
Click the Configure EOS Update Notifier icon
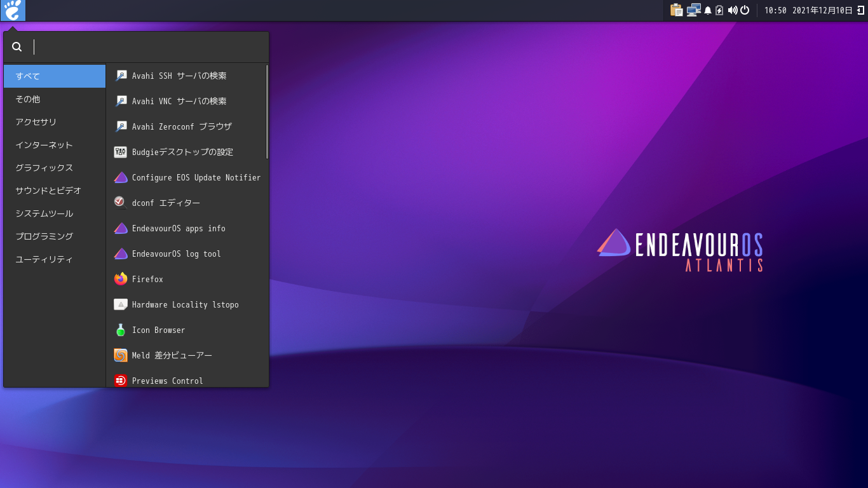121,177
